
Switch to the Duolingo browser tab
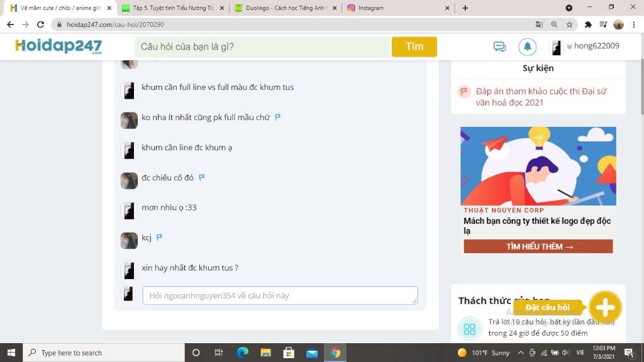(x=286, y=8)
